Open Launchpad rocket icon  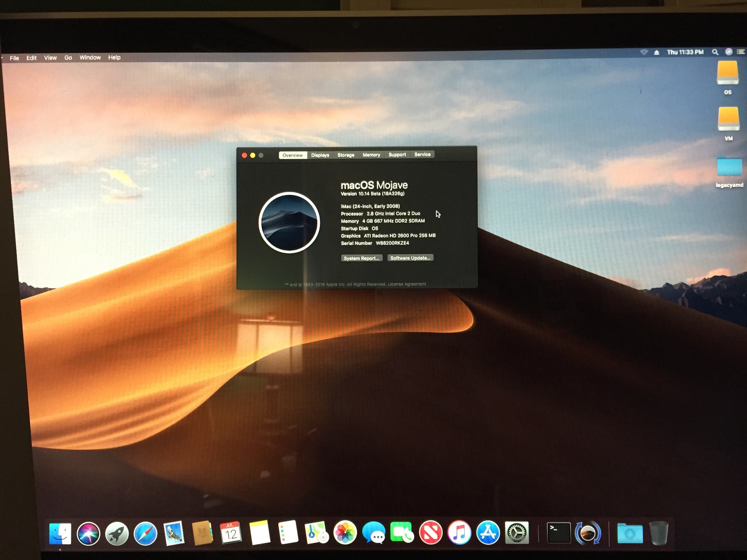[117, 533]
